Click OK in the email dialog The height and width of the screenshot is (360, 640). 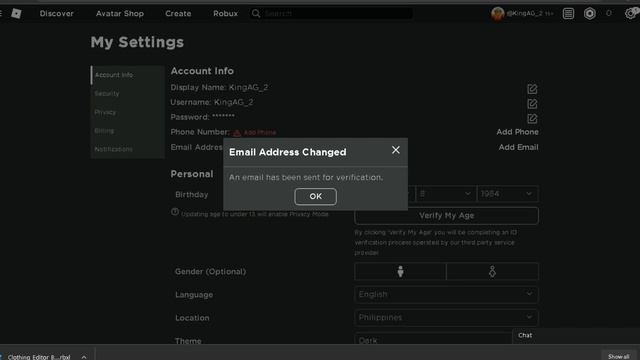tap(316, 196)
